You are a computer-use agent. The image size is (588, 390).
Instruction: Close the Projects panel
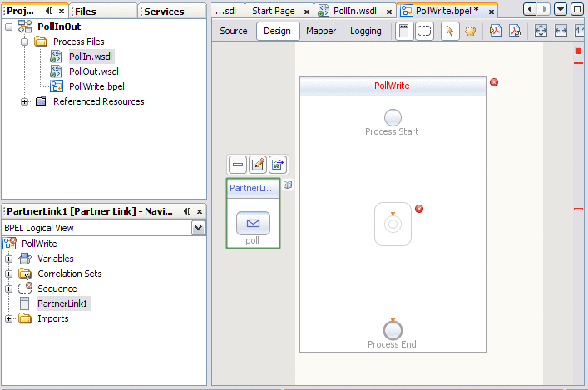(x=62, y=12)
